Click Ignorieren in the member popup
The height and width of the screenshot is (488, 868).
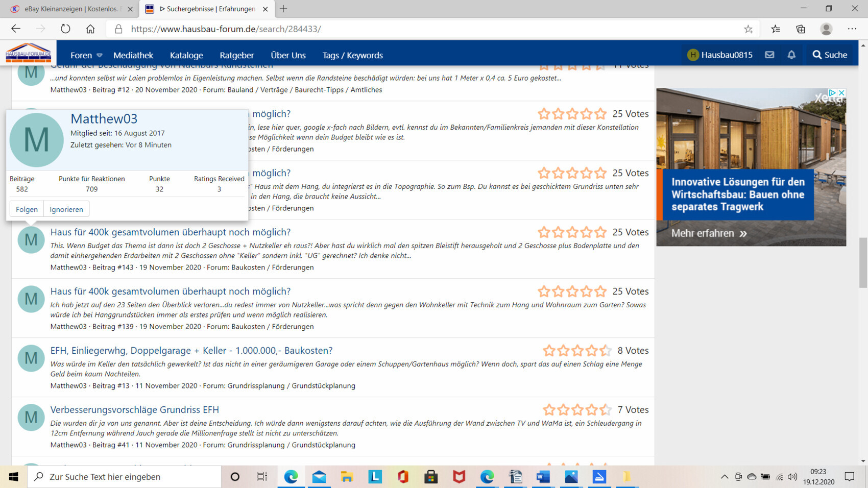pyautogui.click(x=66, y=209)
